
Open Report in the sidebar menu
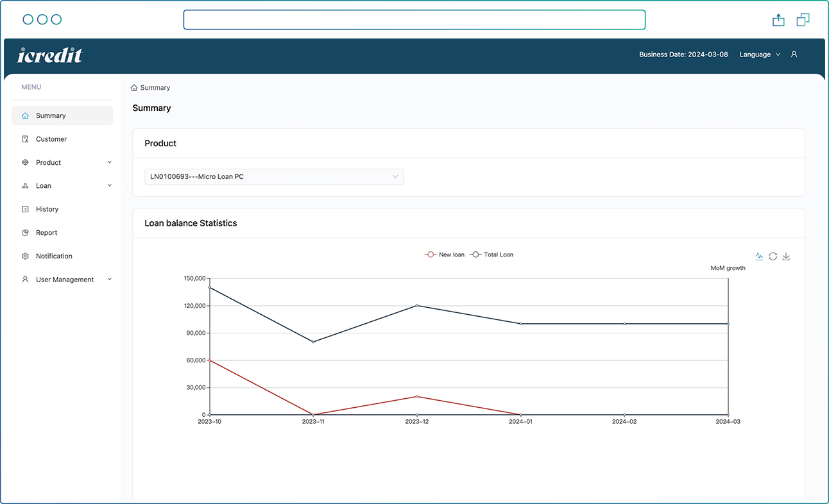62,233
